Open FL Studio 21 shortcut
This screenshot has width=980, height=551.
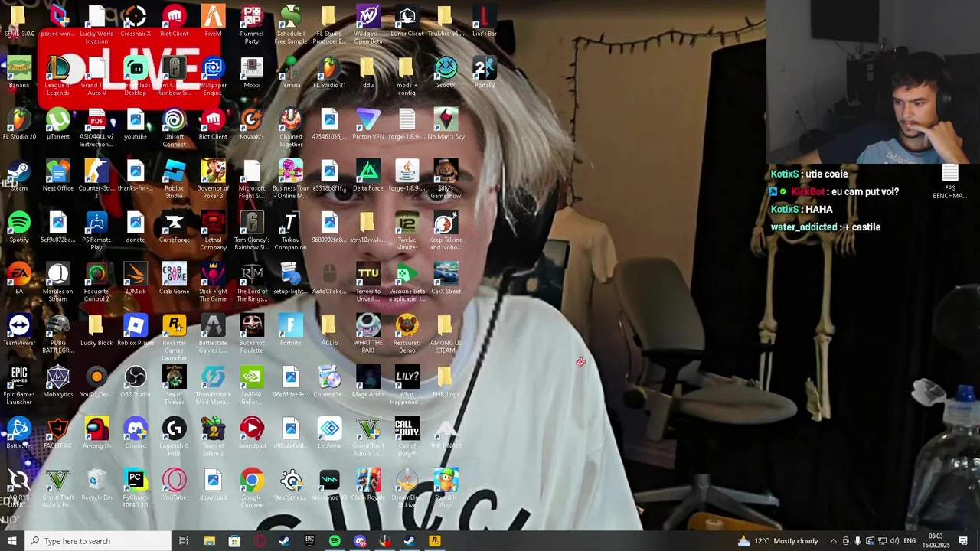[x=329, y=73]
